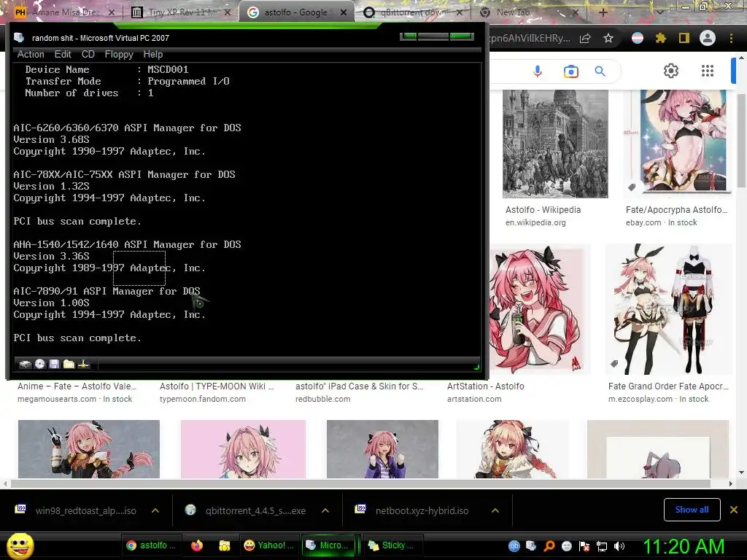Close the astolfo - Google tab

344,12
